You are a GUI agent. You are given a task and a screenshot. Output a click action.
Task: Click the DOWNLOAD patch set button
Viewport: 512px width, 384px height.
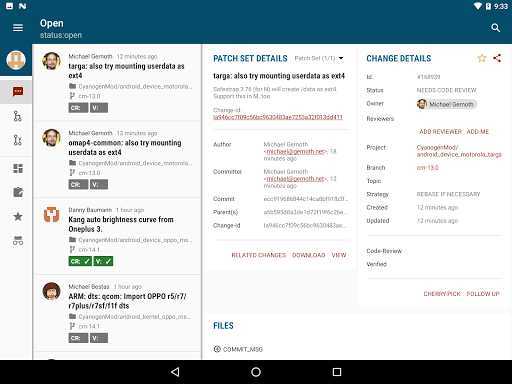click(x=309, y=255)
